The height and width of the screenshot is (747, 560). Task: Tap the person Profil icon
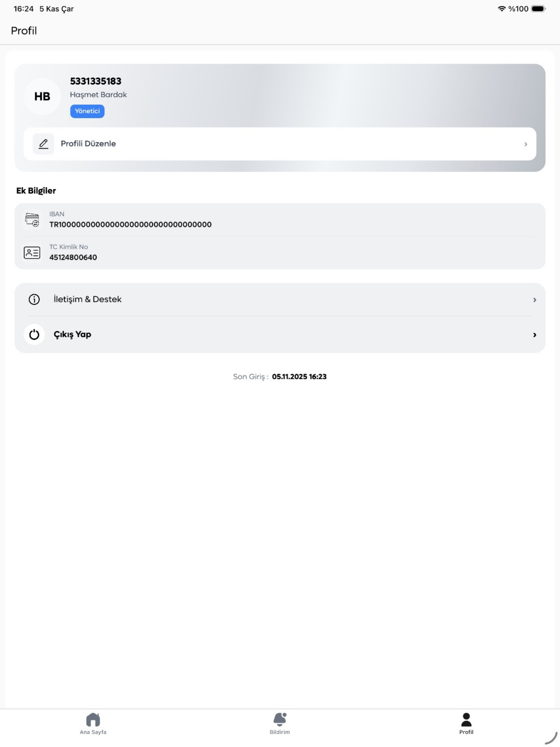466,720
